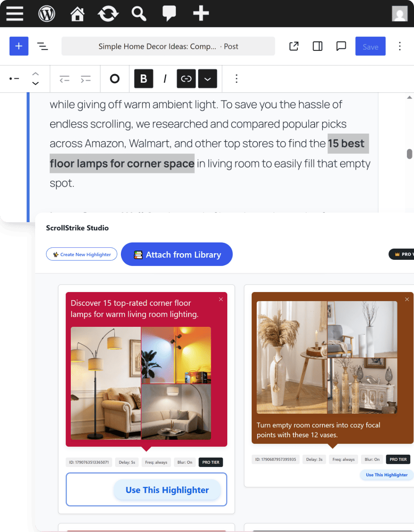The width and height of the screenshot is (414, 532).
Task: Toggle bold formatting
Action: coord(144,79)
